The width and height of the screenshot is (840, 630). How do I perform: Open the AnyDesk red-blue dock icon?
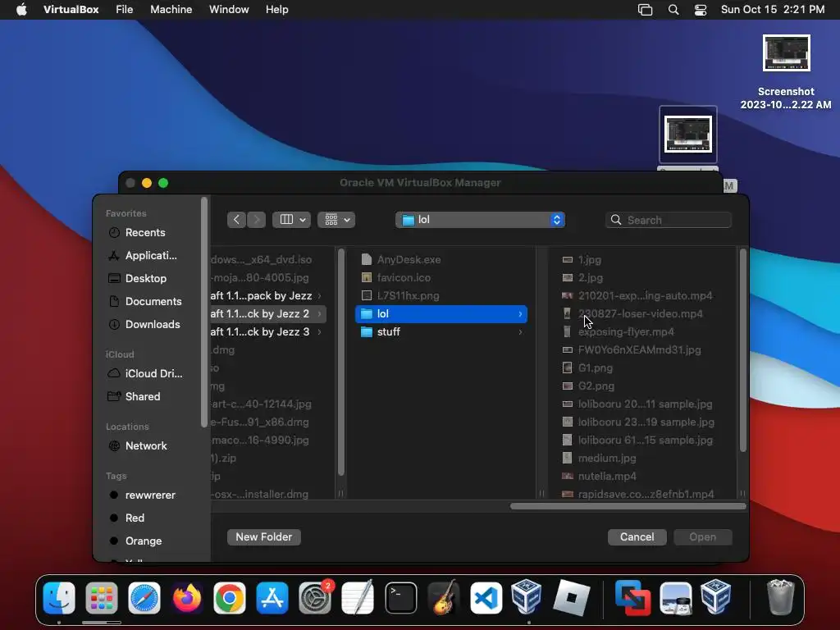[632, 598]
